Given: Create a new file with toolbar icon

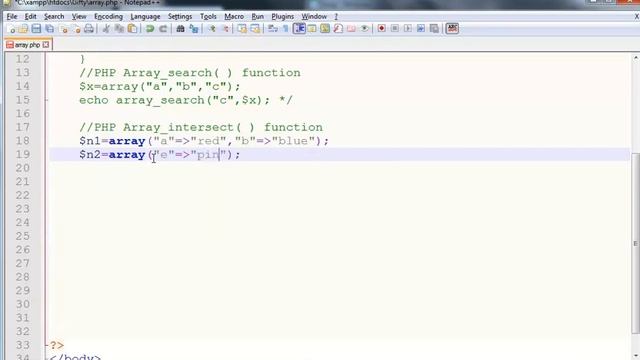Looking at the screenshot, I should coord(11,29).
